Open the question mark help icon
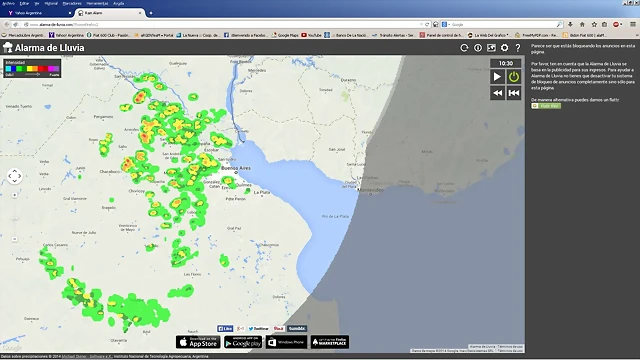This screenshot has height=360, width=640. coord(518,48)
